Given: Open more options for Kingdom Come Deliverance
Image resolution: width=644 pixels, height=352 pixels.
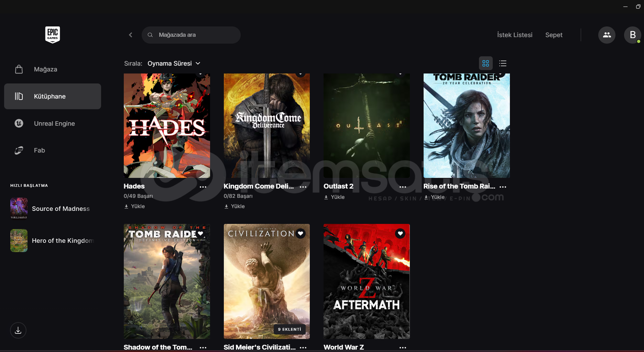Looking at the screenshot, I should [303, 187].
